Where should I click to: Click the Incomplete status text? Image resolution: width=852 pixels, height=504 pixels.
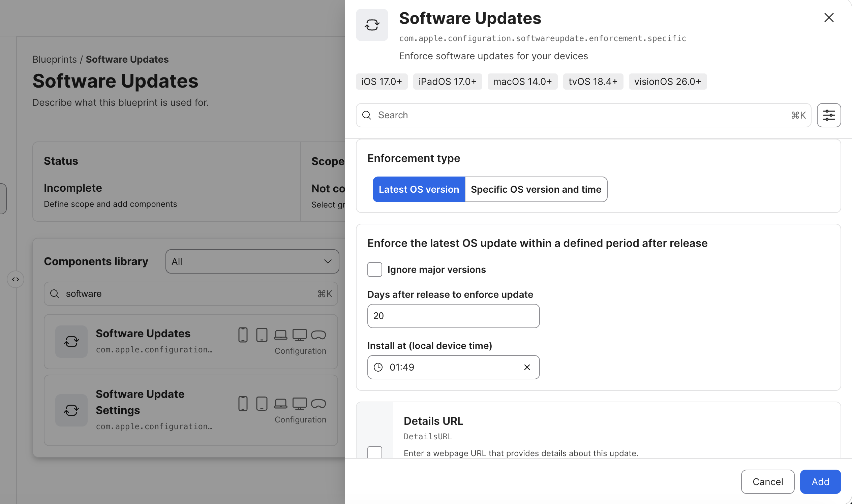pyautogui.click(x=73, y=188)
